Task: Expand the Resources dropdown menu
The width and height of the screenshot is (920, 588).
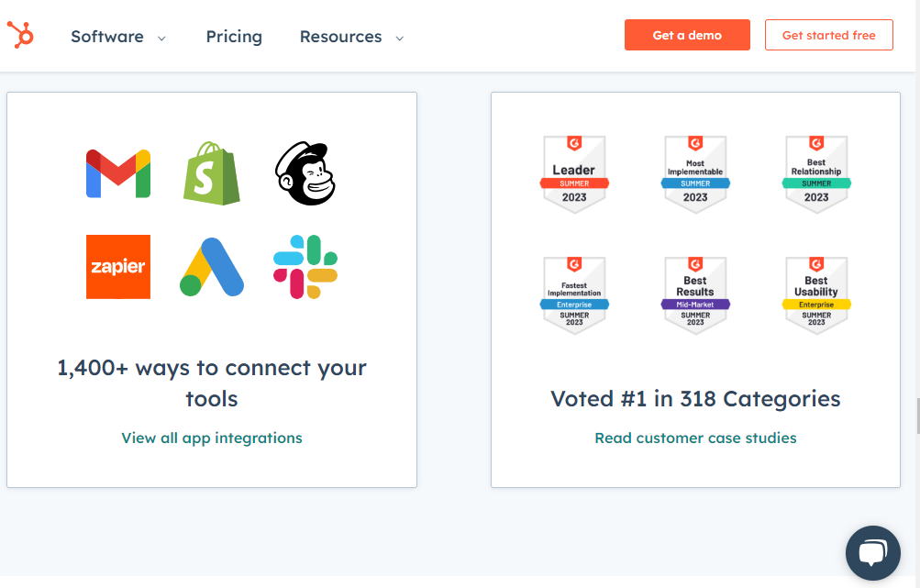Action: pos(351,37)
